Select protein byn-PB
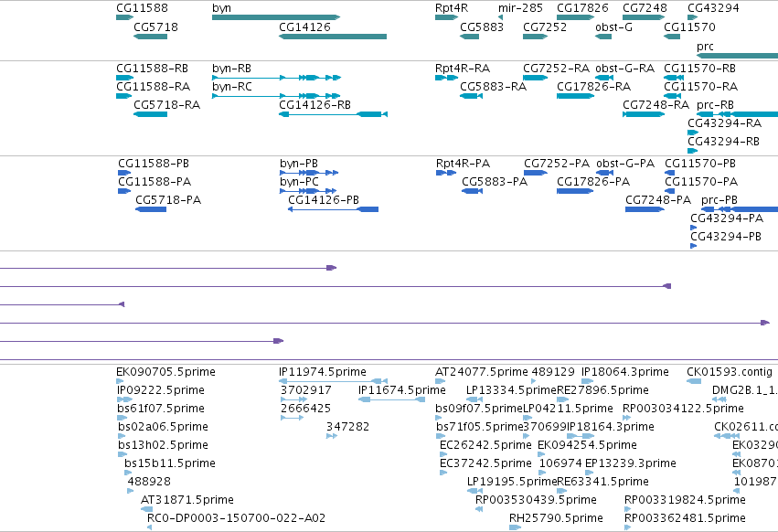778x532 pixels. (x=309, y=173)
